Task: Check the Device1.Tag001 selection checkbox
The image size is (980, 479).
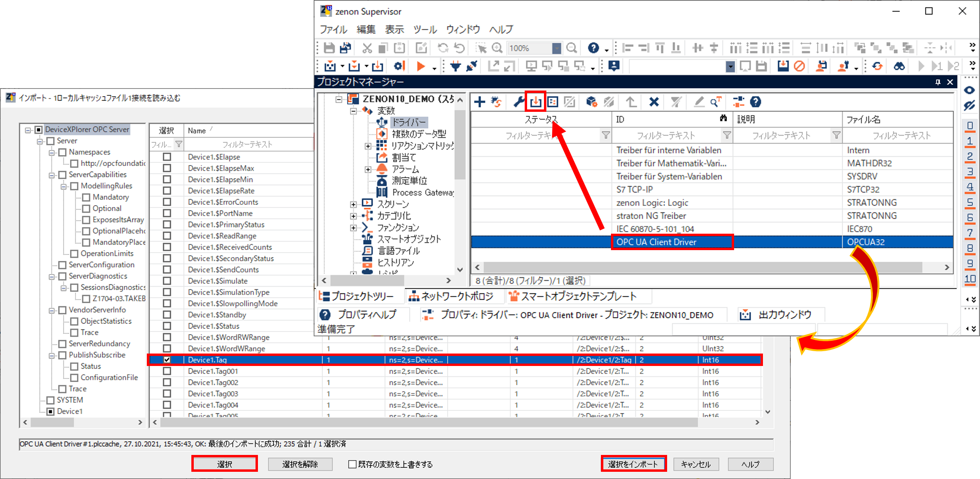Action: coord(167,371)
